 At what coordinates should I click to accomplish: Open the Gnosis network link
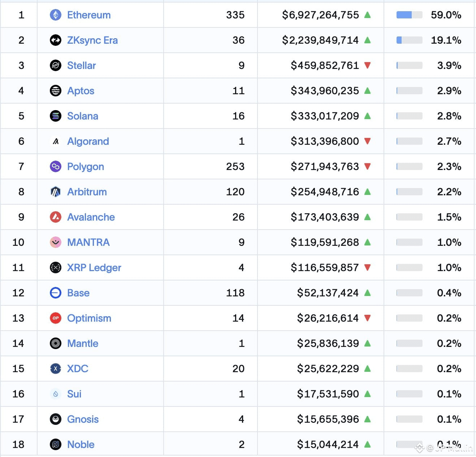pyautogui.click(x=83, y=419)
